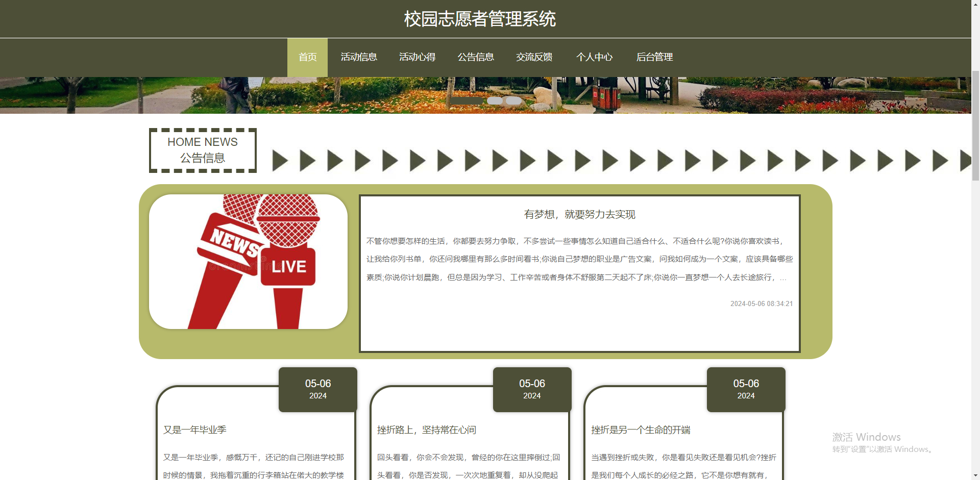This screenshot has height=480, width=980.
Task: Open the NEWS LIVE microphone thumbnail
Action: [248, 262]
